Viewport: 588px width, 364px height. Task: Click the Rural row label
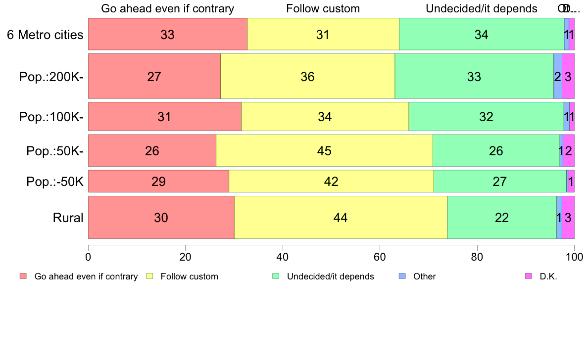click(68, 218)
